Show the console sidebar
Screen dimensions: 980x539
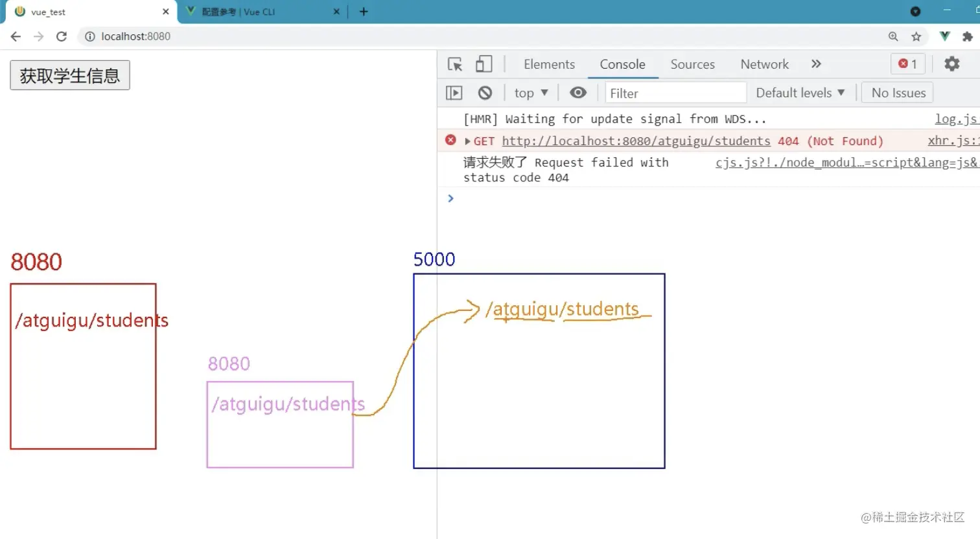454,93
